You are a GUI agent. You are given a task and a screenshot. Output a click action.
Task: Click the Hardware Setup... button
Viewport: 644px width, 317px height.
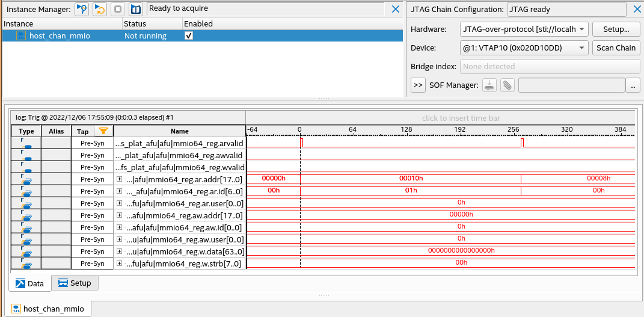[x=616, y=29]
